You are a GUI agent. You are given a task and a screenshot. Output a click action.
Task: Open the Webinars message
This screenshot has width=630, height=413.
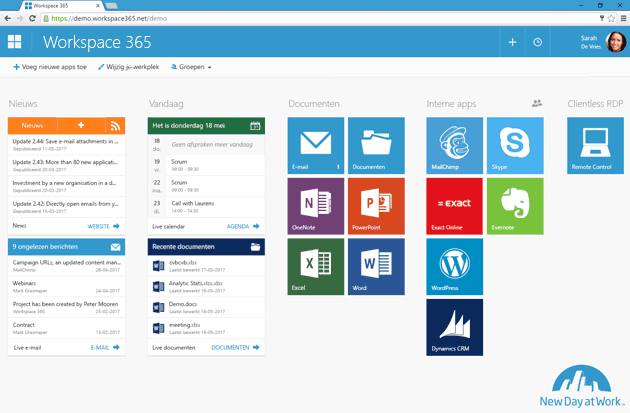point(66,287)
